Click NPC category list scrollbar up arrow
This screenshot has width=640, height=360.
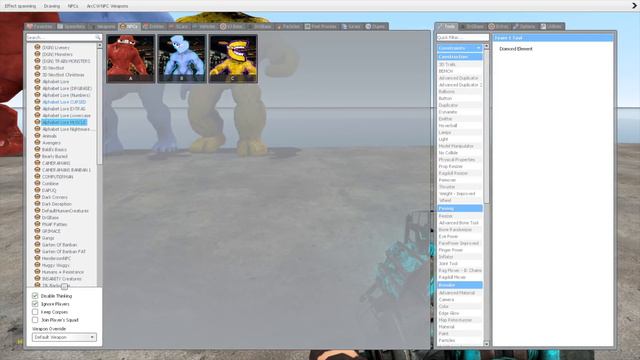pyautogui.click(x=100, y=46)
